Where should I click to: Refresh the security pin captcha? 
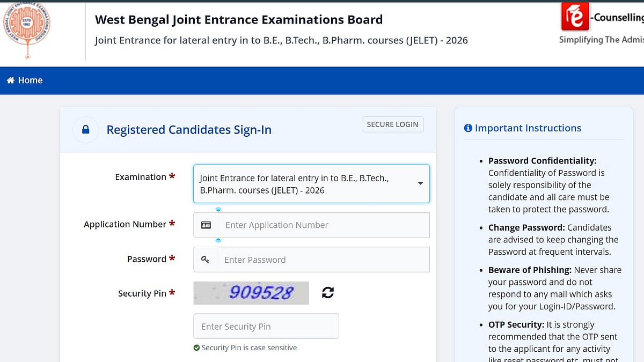(328, 293)
